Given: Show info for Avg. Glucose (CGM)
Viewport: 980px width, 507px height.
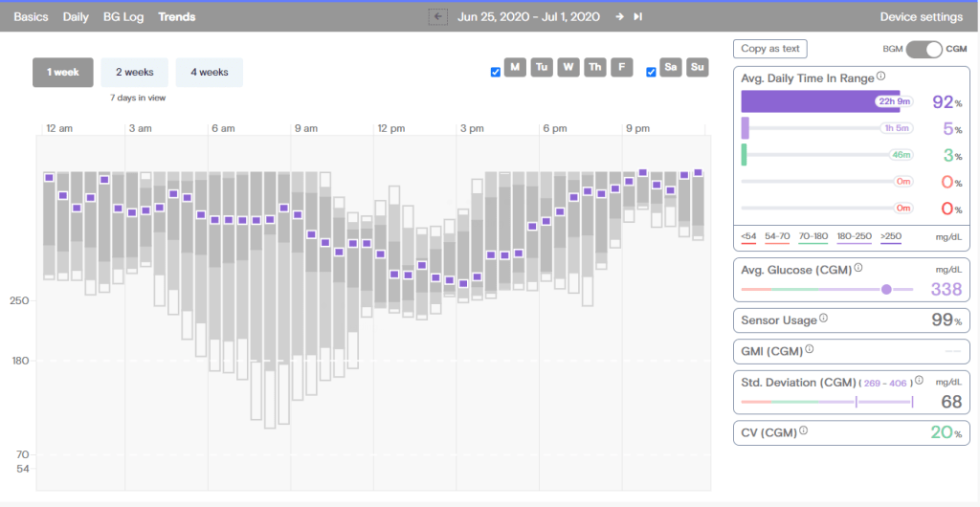Looking at the screenshot, I should 857,269.
